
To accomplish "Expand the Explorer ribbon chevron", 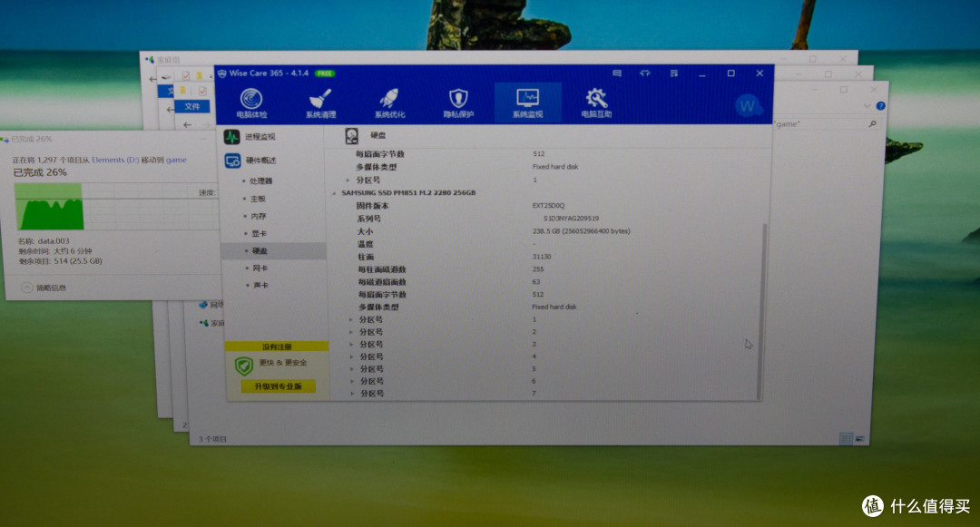I will [867, 106].
